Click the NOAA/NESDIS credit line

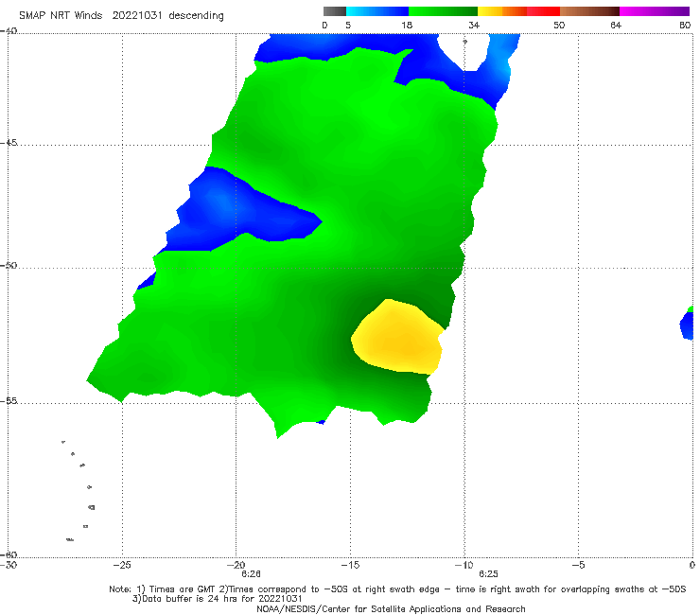pos(391,608)
